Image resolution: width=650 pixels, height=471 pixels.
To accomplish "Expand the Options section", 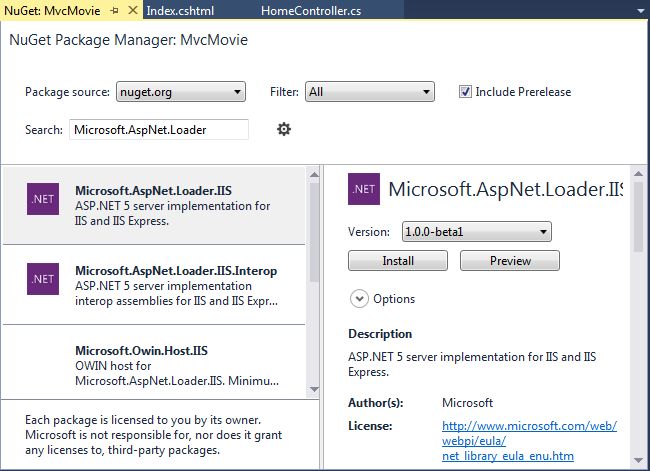I will click(x=359, y=299).
